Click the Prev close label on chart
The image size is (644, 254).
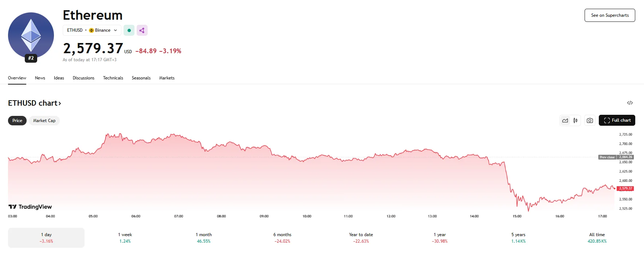click(607, 157)
